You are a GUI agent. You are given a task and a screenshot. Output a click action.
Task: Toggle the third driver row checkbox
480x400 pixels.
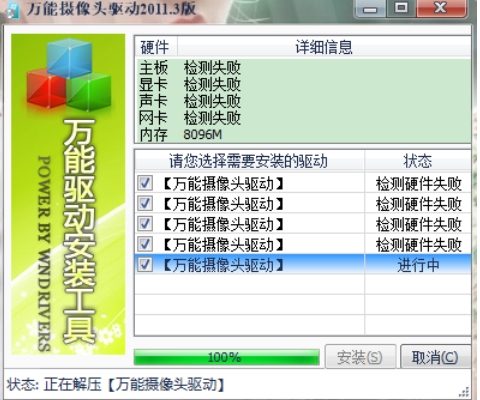(x=145, y=224)
